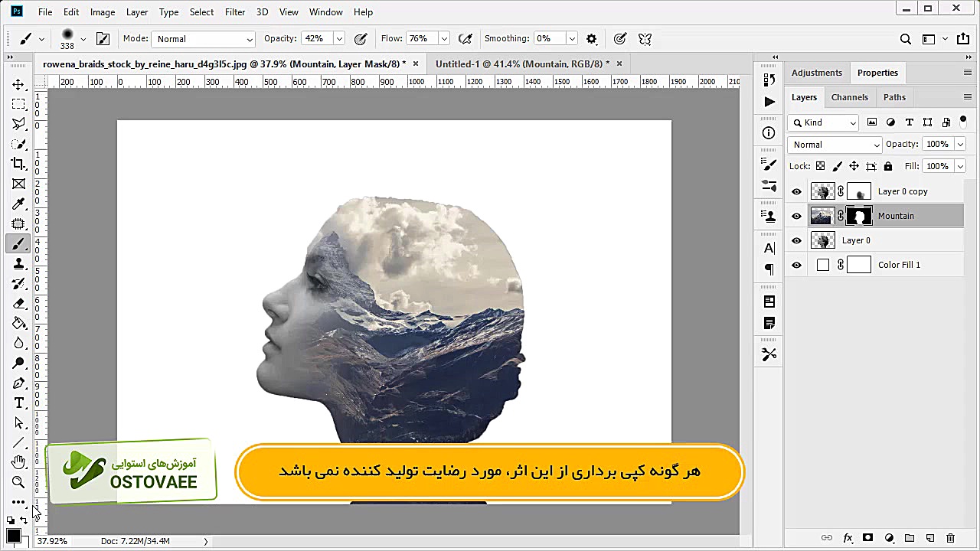
Task: Add a layer mask to the Mountain layer
Action: point(867,538)
